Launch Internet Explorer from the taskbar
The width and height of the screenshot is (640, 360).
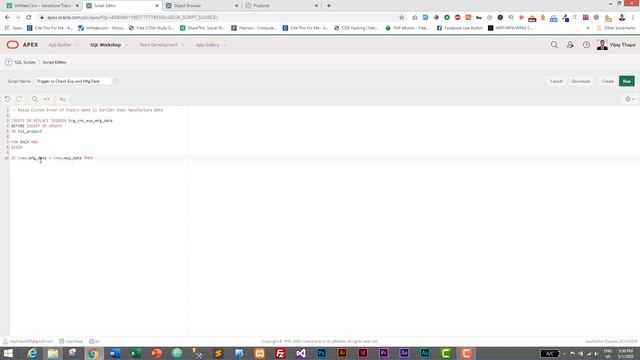coord(32,353)
